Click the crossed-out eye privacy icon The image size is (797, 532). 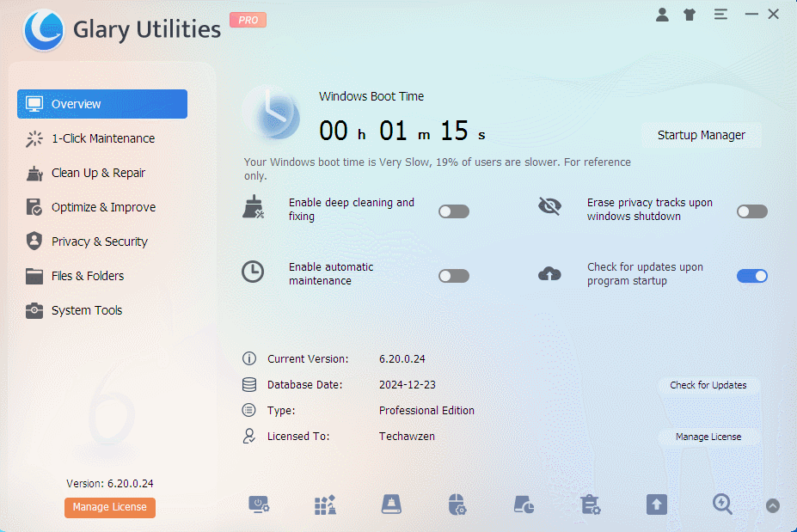(549, 205)
